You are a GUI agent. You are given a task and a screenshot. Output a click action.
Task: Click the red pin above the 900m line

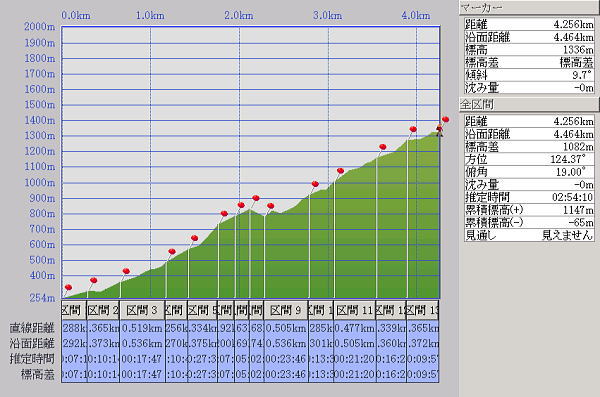coord(256,198)
